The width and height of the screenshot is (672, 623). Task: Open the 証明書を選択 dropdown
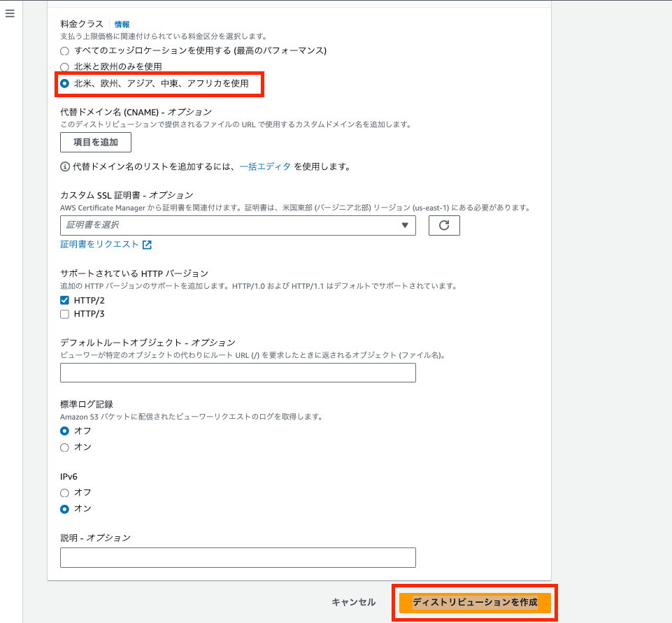[238, 225]
